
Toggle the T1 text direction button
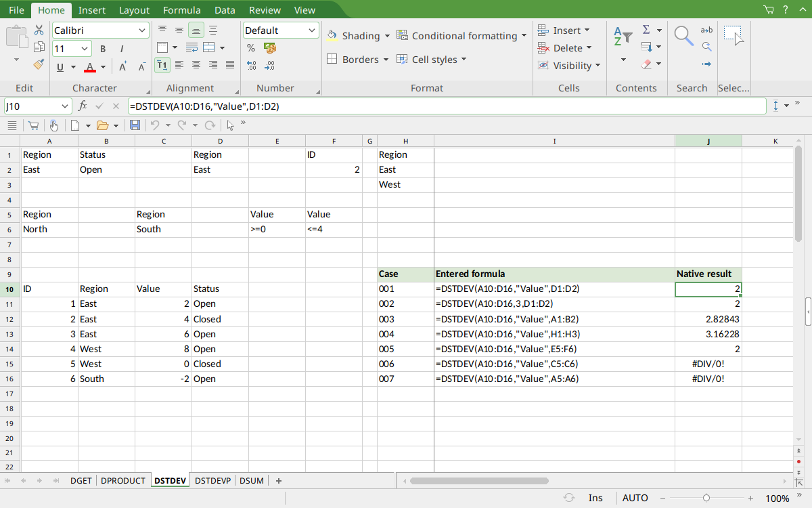[x=162, y=65]
